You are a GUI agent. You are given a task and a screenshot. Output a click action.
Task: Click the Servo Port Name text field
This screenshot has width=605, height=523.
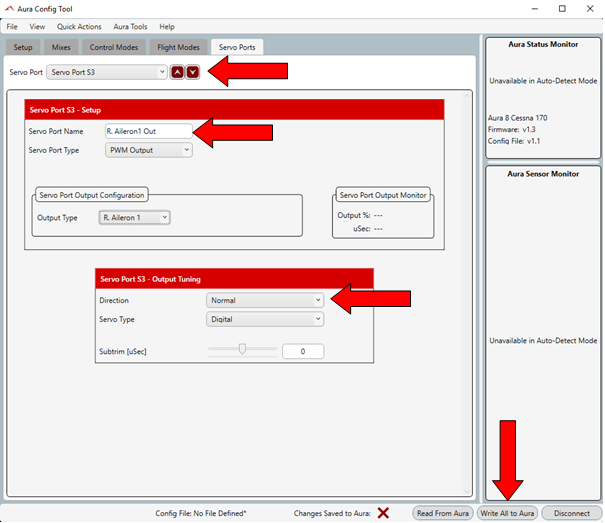pos(147,131)
